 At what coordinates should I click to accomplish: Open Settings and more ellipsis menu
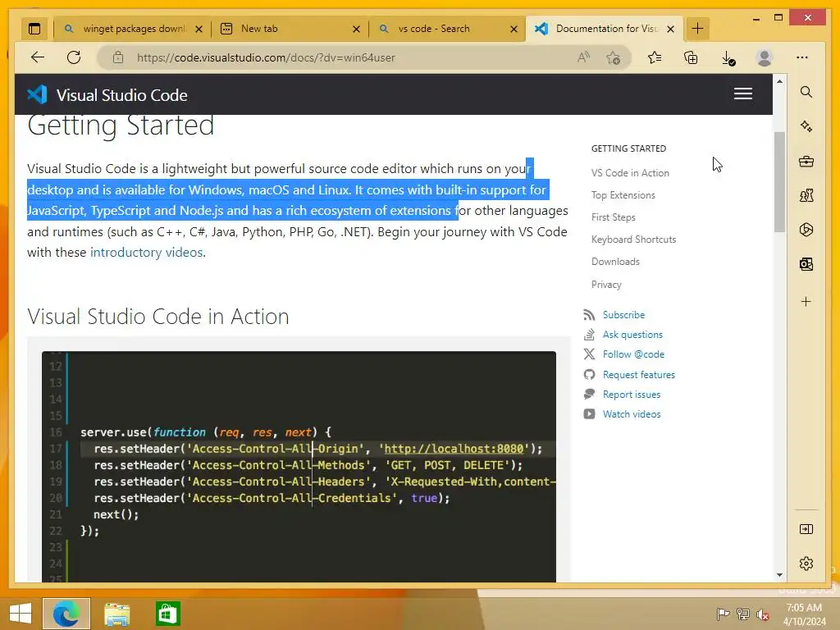coord(802,57)
